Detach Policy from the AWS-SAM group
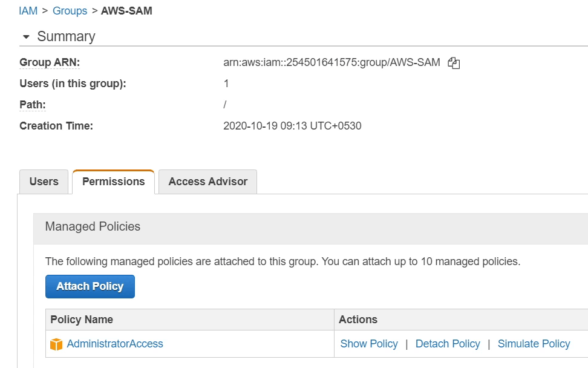 tap(448, 344)
